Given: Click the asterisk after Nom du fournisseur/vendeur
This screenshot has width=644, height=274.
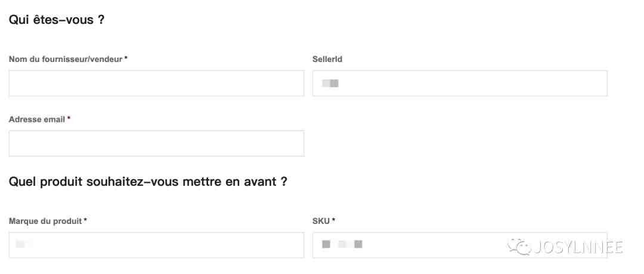Looking at the screenshot, I should (126, 58).
